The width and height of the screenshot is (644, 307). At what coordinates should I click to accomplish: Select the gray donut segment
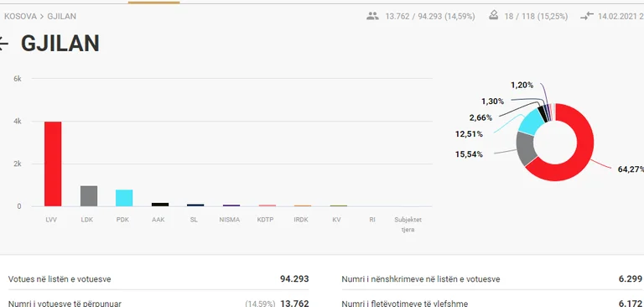point(527,147)
